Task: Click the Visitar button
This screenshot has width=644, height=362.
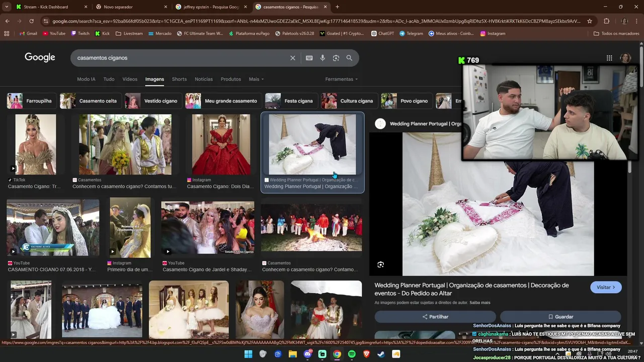Action: coord(606,287)
